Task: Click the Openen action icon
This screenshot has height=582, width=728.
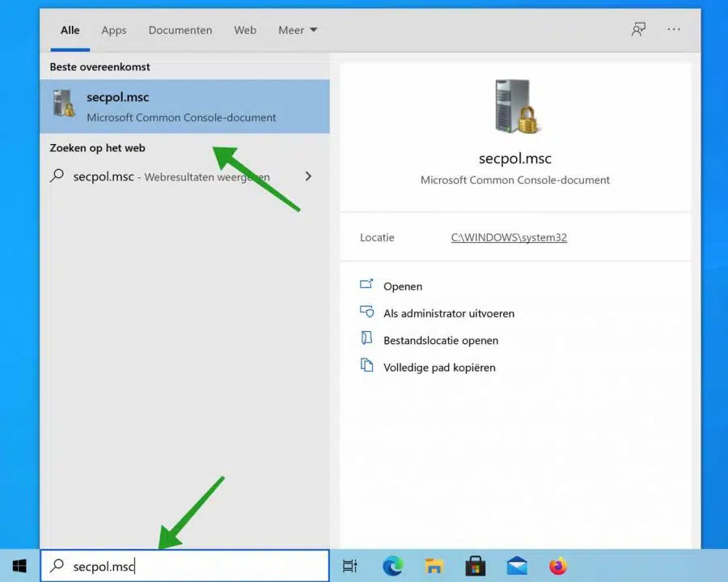Action: 366,284
